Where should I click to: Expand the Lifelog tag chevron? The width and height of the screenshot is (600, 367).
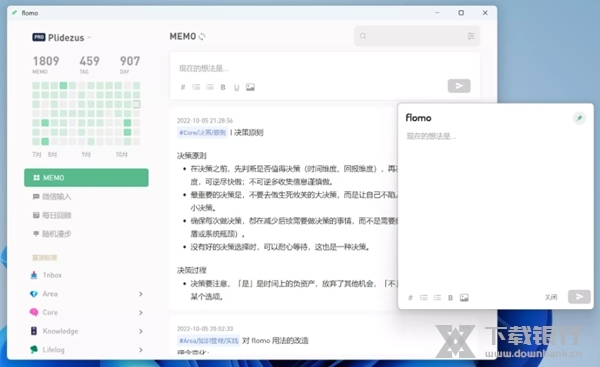[x=140, y=349]
